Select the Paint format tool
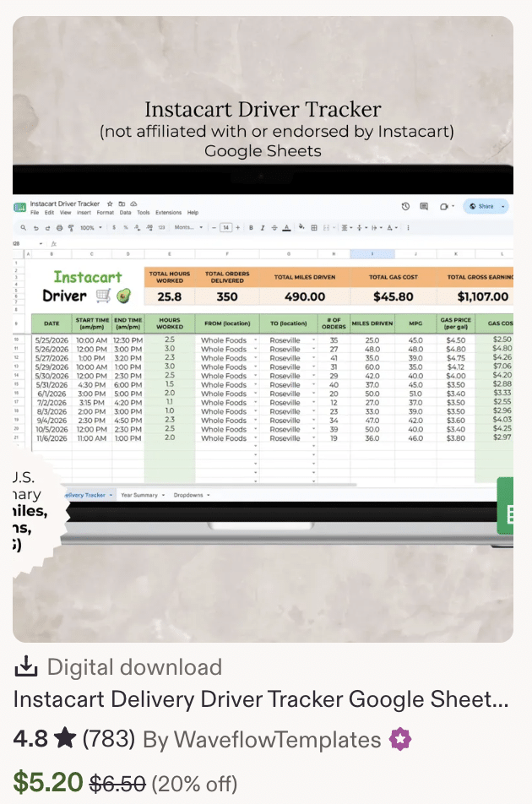532x804 pixels. [71, 228]
